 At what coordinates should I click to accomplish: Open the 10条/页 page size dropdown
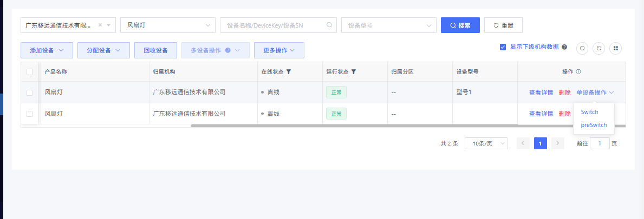(486, 143)
